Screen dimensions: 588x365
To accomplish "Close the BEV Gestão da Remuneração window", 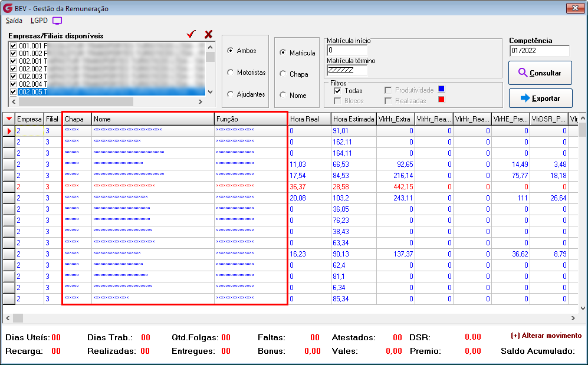I will 575,8.
